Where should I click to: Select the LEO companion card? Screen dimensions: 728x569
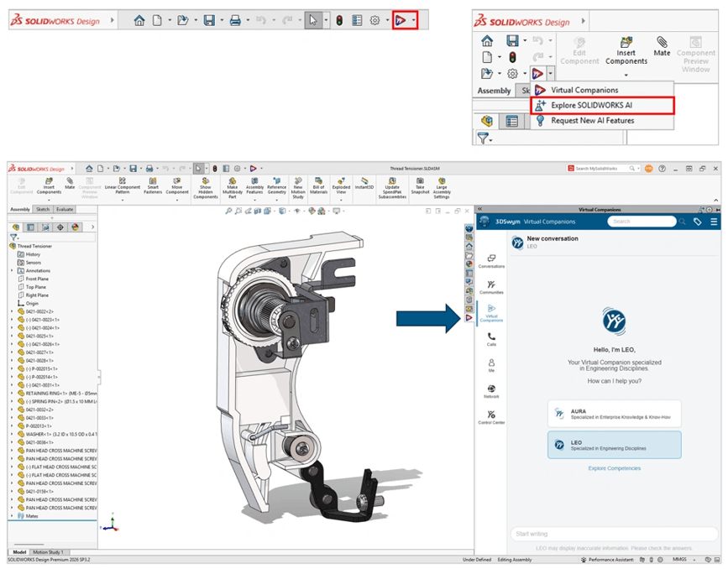pyautogui.click(x=615, y=445)
